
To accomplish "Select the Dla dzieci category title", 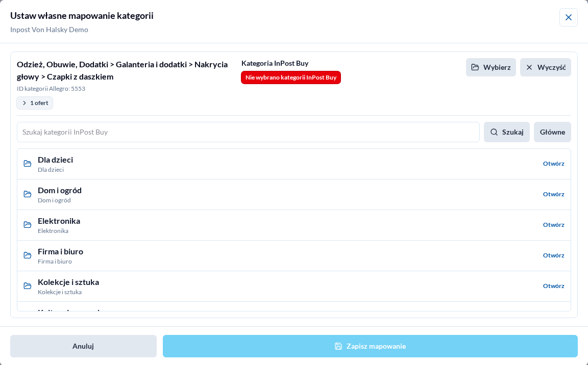I will pos(56,160).
